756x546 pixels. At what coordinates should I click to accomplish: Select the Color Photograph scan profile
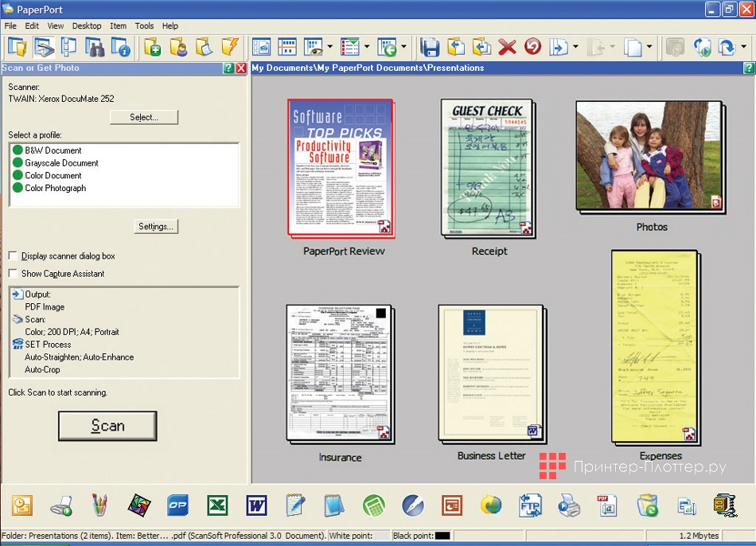55,189
